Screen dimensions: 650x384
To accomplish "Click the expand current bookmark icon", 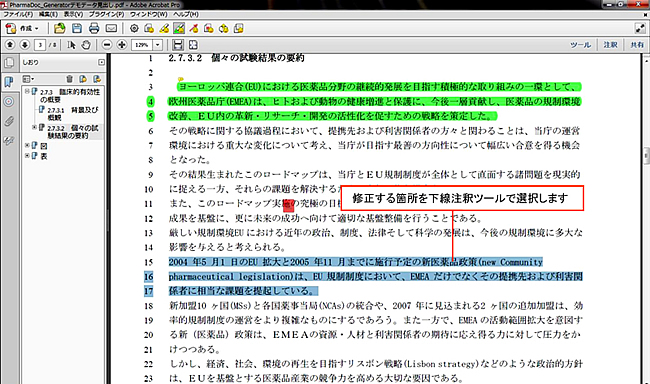I will 97,79.
